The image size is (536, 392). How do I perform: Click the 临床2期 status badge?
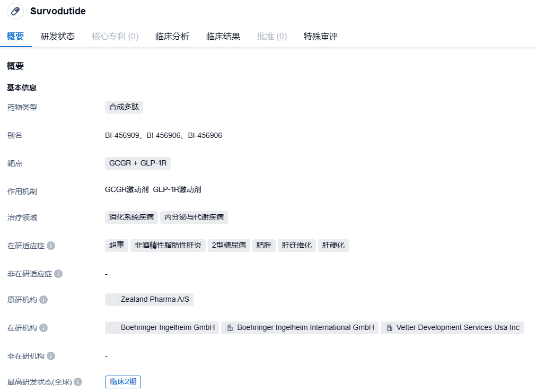123,382
